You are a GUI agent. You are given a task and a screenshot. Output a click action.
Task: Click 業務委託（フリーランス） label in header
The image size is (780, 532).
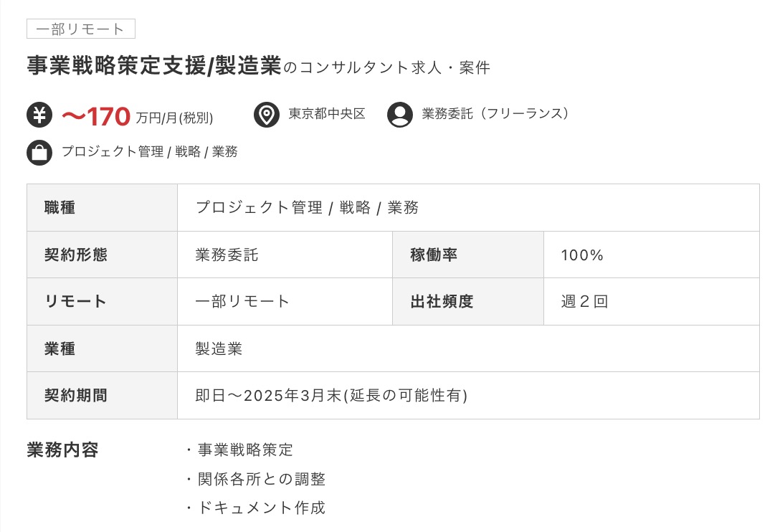point(496,114)
